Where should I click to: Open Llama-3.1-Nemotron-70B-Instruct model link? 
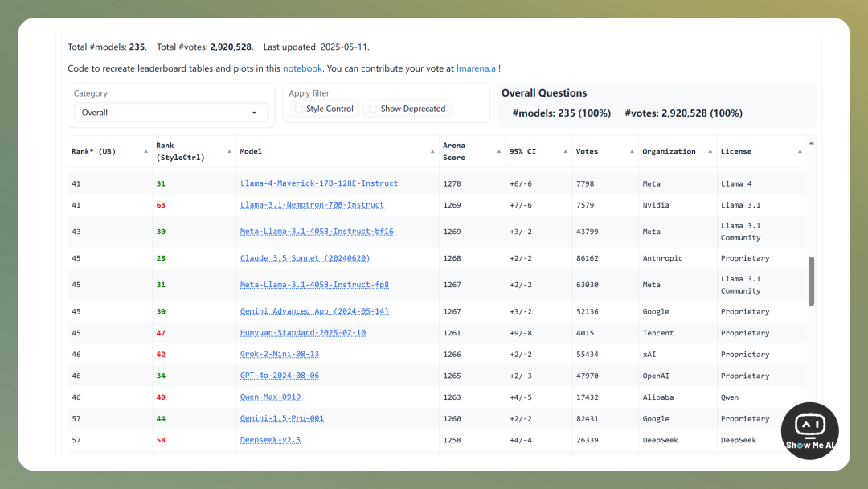click(312, 205)
